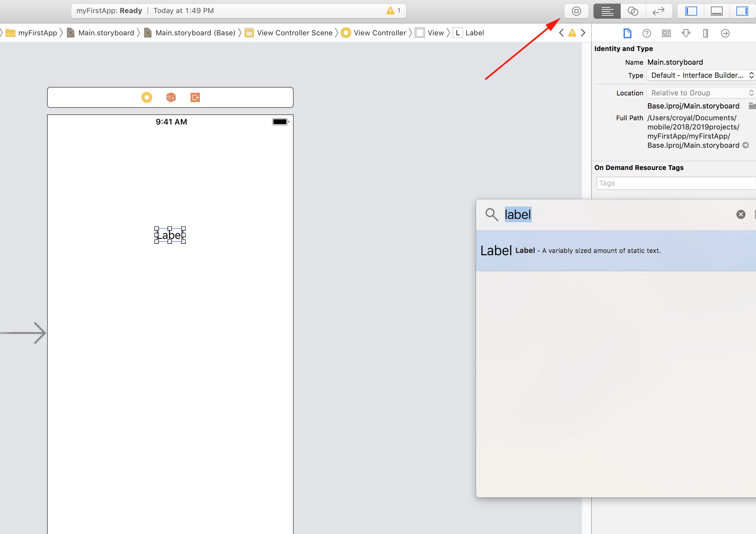Go to next issue with right chevron
The height and width of the screenshot is (534, 756).
point(583,33)
